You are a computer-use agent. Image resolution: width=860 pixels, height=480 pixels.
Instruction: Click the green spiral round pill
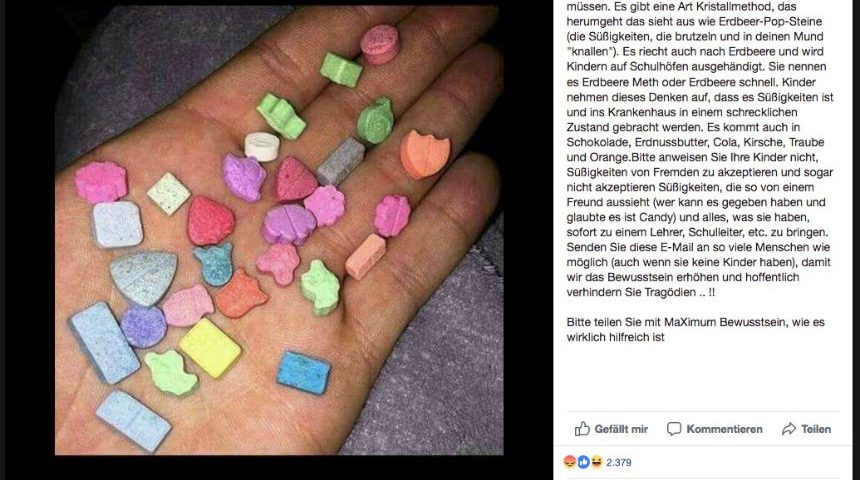pos(376,121)
